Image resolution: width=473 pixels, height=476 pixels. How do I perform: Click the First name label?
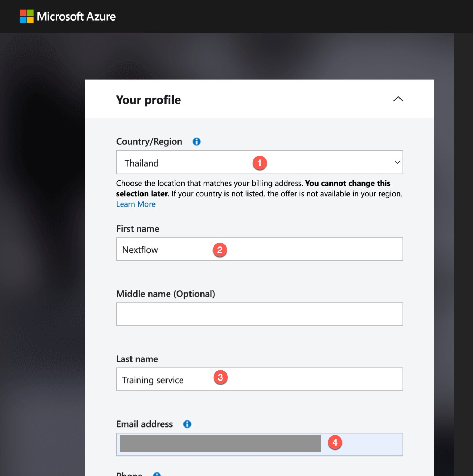click(138, 229)
